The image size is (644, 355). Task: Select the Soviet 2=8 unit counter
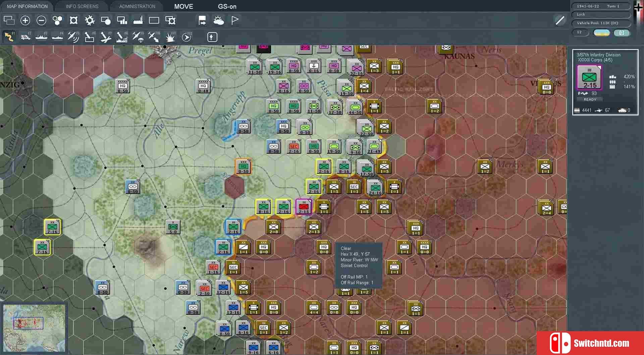click(x=274, y=227)
